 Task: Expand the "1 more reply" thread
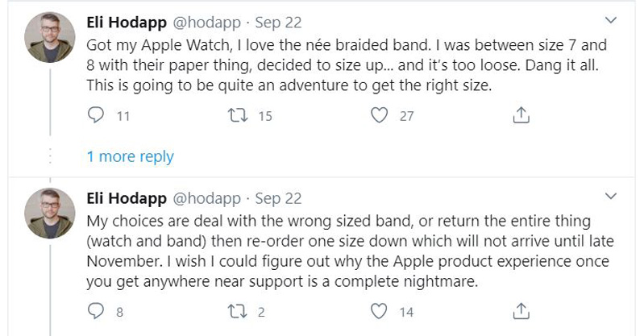point(131,156)
